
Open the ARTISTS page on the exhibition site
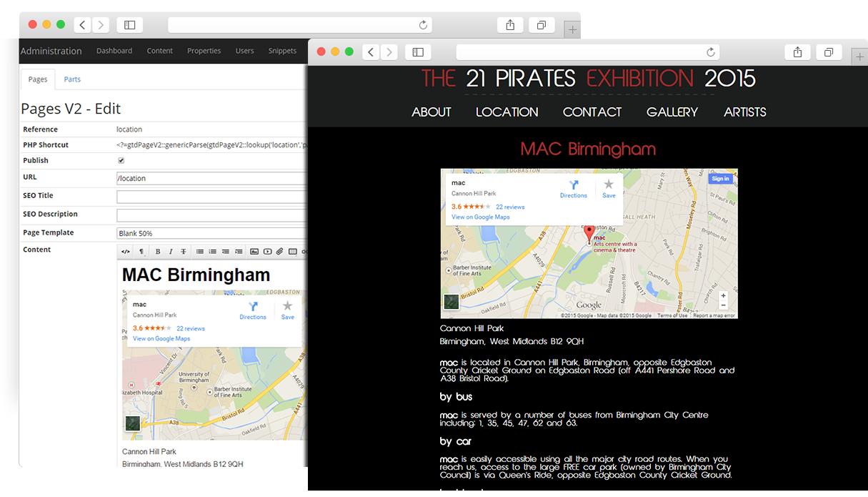point(745,112)
